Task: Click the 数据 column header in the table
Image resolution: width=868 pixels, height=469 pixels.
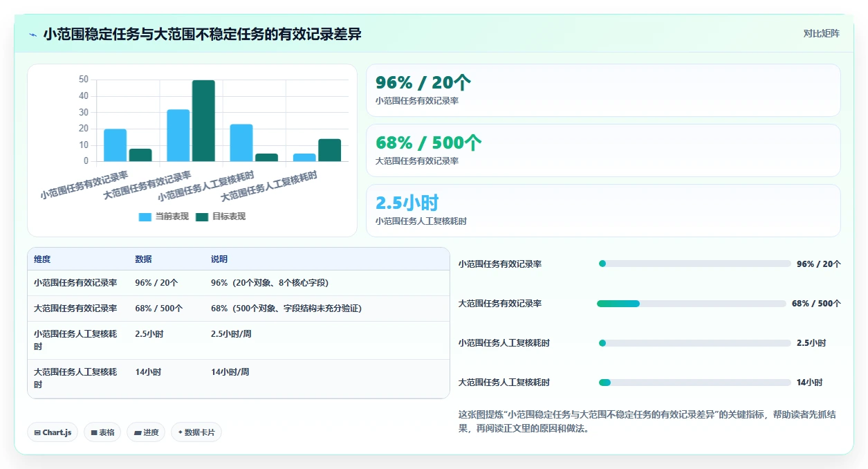Action: point(143,259)
